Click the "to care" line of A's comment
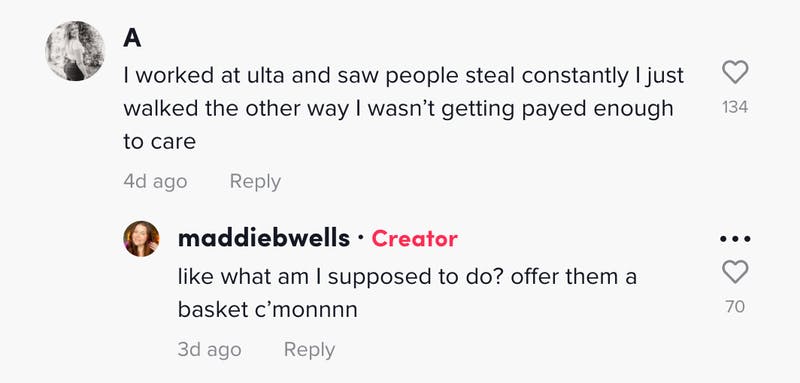The image size is (800, 383). coord(160,142)
